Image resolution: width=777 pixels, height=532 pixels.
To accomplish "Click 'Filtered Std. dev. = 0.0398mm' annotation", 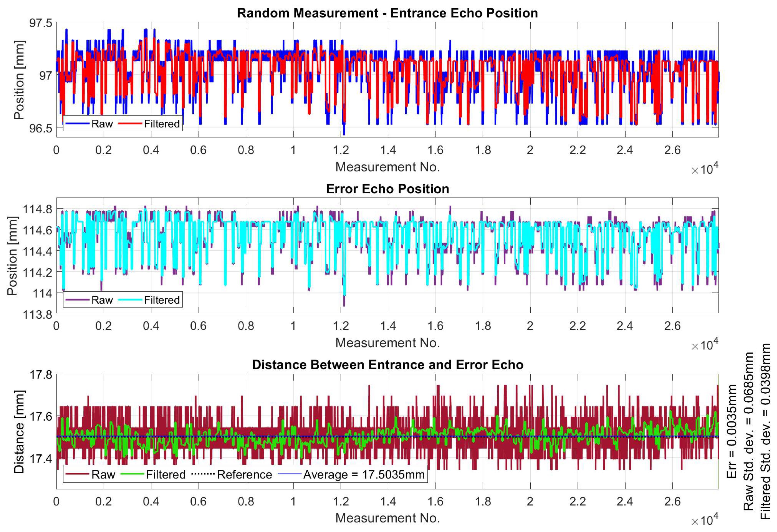I will click(765, 431).
